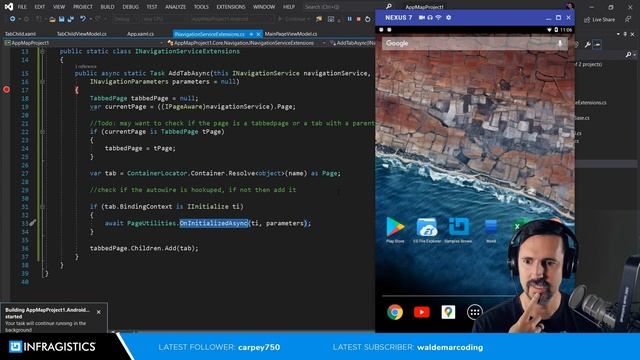Screen dimensions: 640x360
Task: Click the Solution Explorer search magnifier
Action: coord(629,54)
